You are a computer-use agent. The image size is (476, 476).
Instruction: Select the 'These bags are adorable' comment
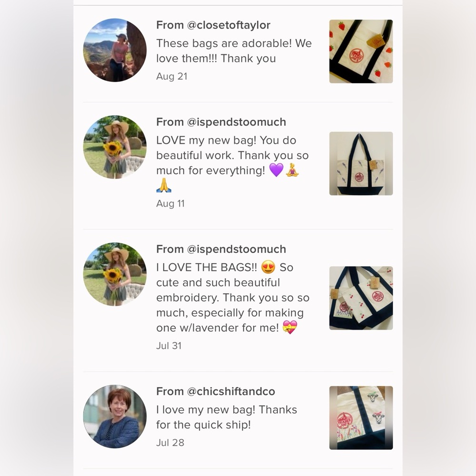coord(234,51)
